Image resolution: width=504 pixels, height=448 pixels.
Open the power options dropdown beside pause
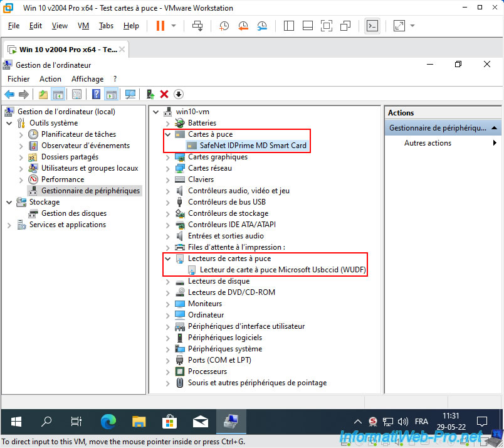(174, 26)
